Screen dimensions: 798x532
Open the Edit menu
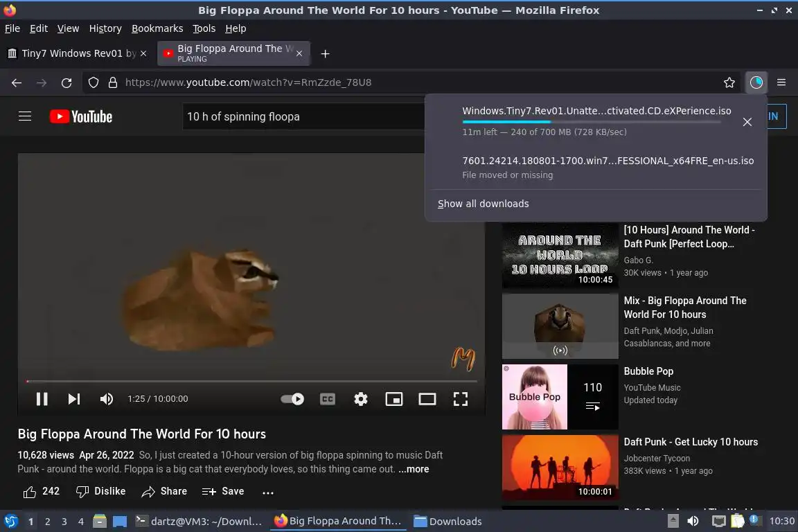coord(39,28)
